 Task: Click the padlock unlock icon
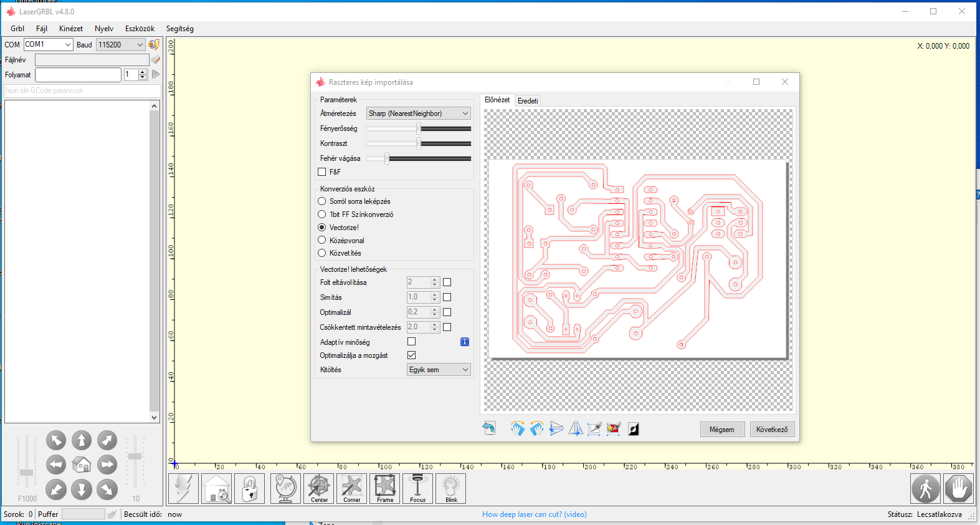tap(250, 488)
